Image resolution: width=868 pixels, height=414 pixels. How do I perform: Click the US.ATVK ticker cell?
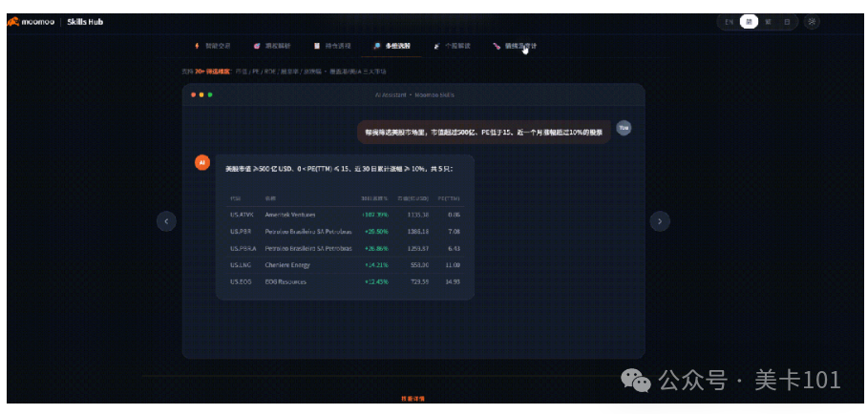[x=242, y=215]
